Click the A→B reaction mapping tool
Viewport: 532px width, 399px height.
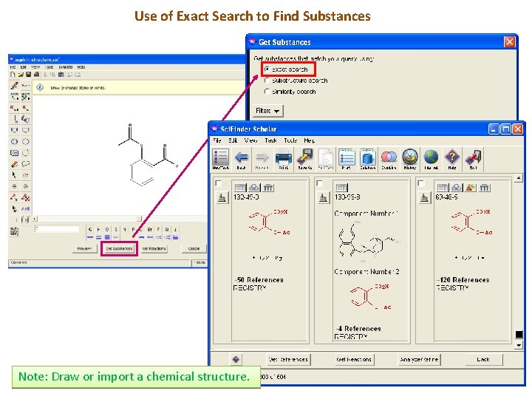(25, 208)
